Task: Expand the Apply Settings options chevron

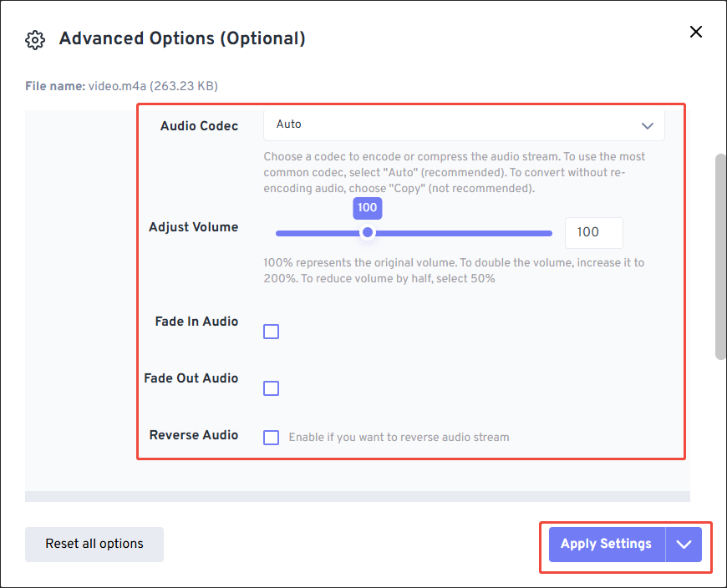Action: pyautogui.click(x=684, y=544)
